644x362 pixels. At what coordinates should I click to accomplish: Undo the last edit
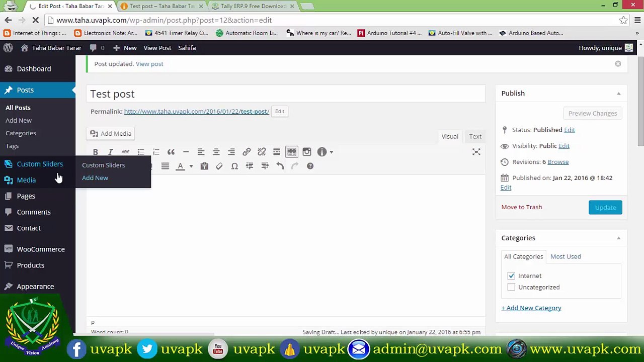coord(280,166)
